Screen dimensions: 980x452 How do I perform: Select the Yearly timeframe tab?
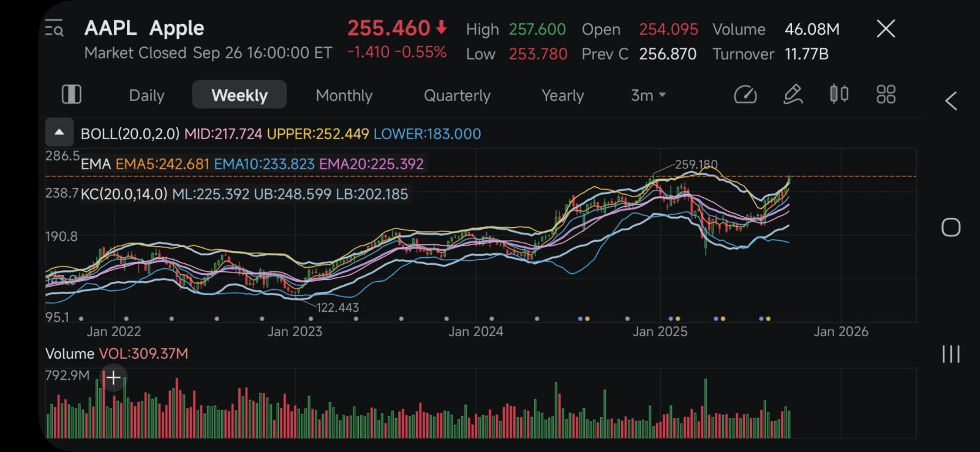pyautogui.click(x=562, y=96)
